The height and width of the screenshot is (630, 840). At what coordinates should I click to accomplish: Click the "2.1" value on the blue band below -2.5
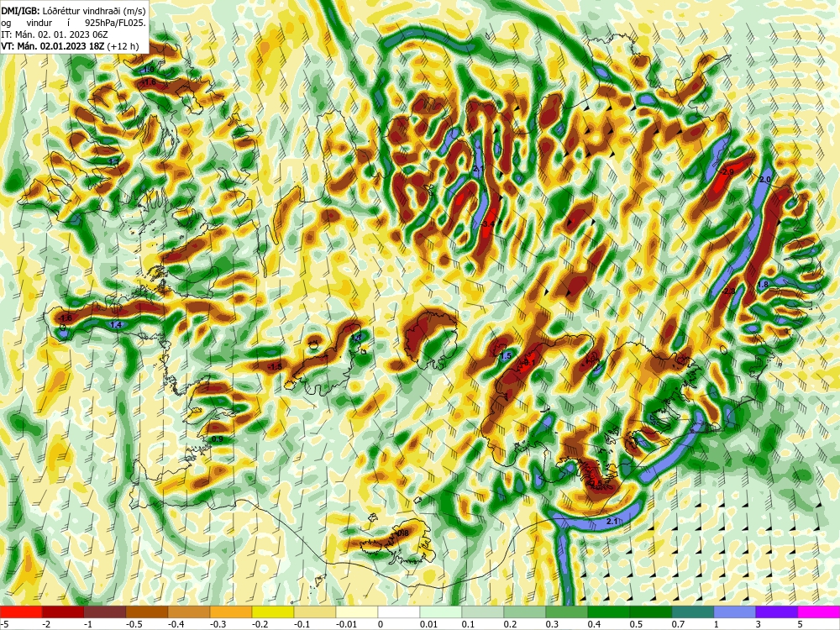(x=612, y=522)
